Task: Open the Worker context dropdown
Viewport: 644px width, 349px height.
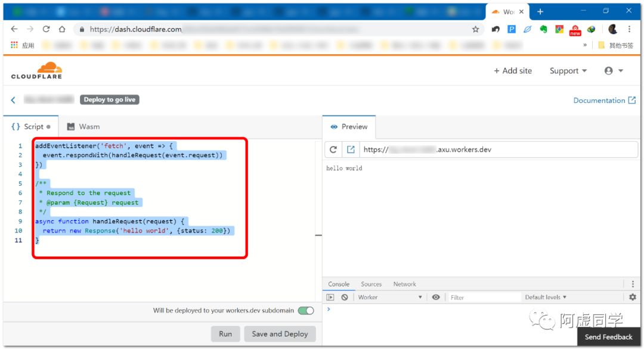Action: click(390, 297)
